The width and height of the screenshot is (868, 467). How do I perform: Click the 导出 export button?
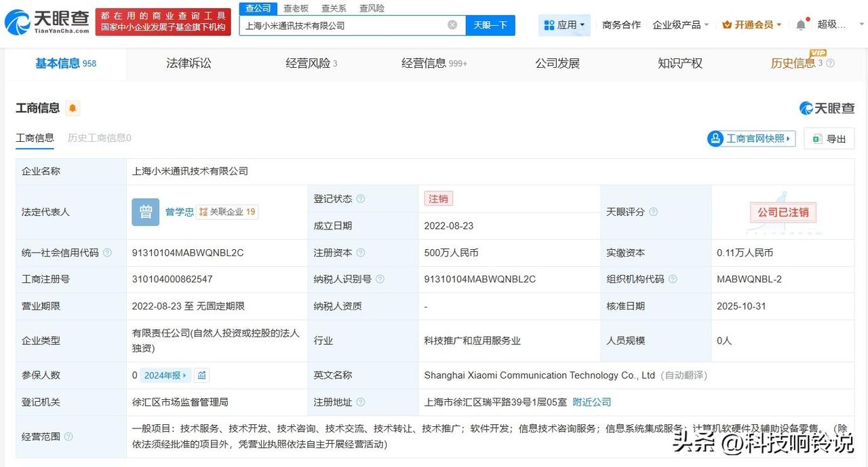(x=829, y=138)
